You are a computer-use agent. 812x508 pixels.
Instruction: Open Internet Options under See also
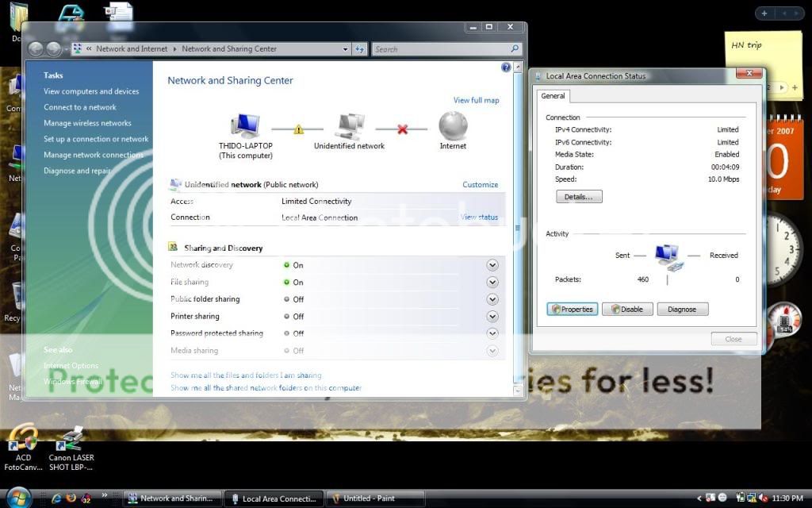coord(71,365)
